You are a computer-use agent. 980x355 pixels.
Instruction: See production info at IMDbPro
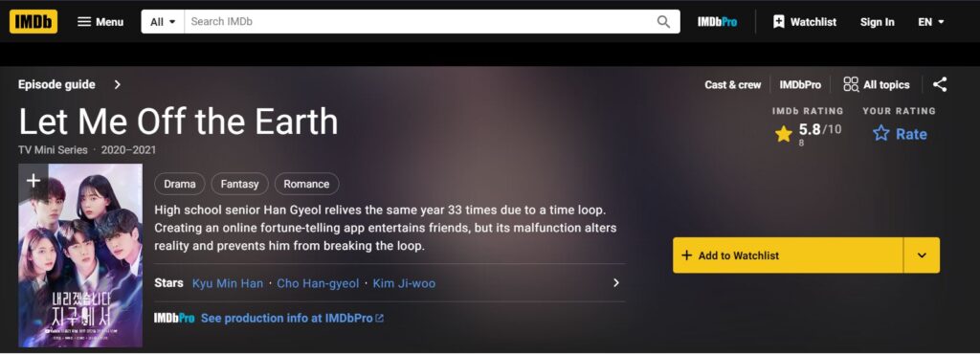coord(293,318)
